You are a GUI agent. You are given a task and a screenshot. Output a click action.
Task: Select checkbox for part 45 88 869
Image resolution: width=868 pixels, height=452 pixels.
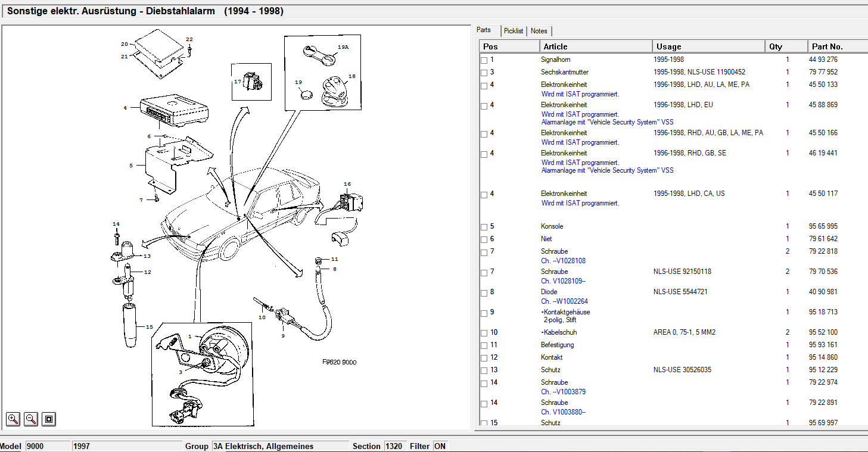[x=484, y=105]
